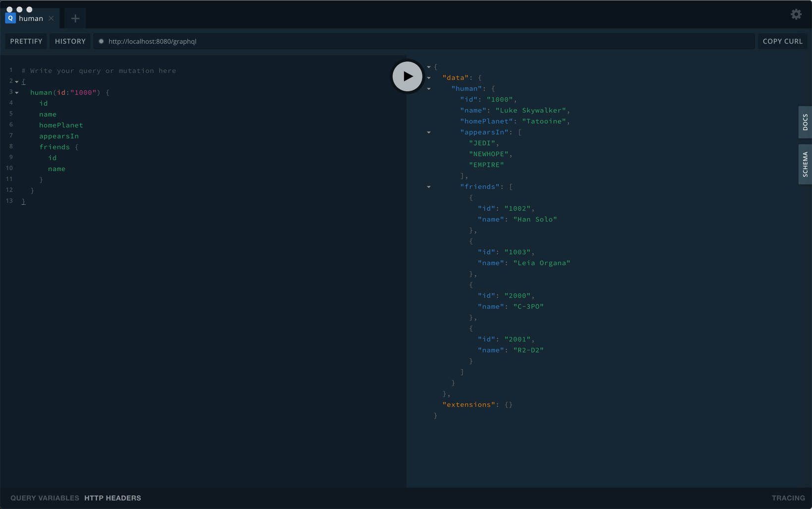Click "R2-D2" in the response

[x=528, y=350]
